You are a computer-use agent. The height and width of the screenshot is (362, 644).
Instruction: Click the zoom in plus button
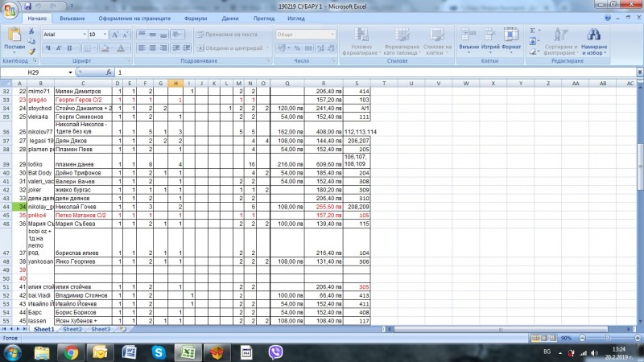tap(638, 338)
